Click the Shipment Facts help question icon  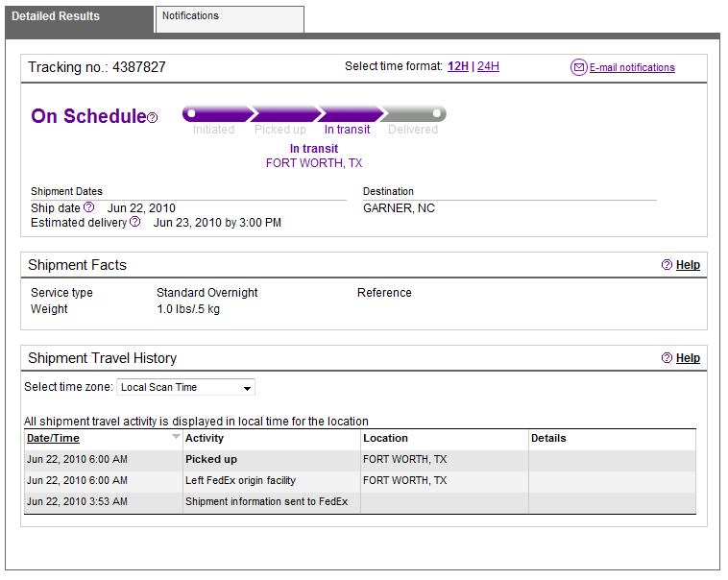click(667, 265)
